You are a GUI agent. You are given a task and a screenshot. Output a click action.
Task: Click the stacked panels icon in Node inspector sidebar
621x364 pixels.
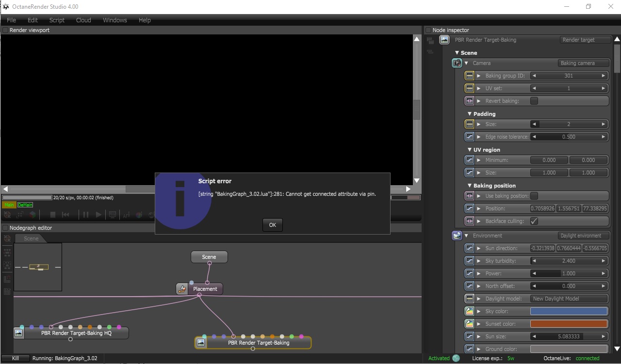(x=430, y=41)
